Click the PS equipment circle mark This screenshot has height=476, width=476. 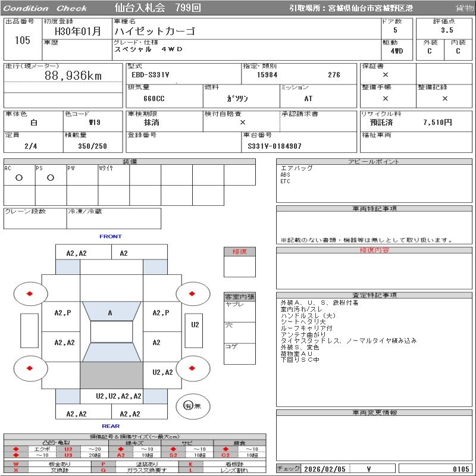(51, 177)
